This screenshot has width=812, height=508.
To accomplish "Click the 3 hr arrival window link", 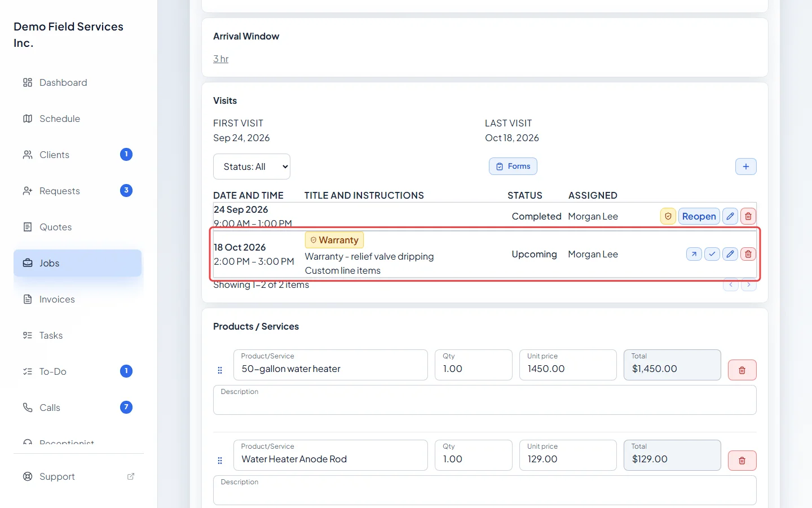I will (x=221, y=59).
